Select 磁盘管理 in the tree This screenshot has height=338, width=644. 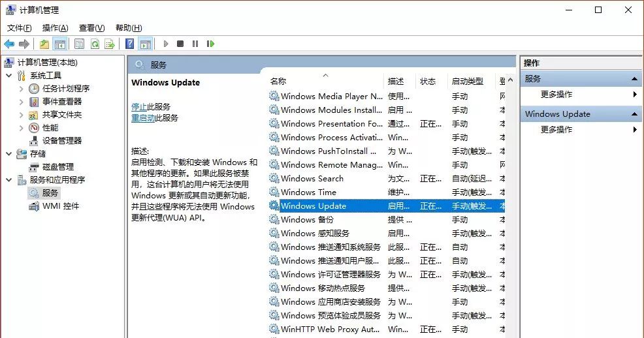pos(58,166)
